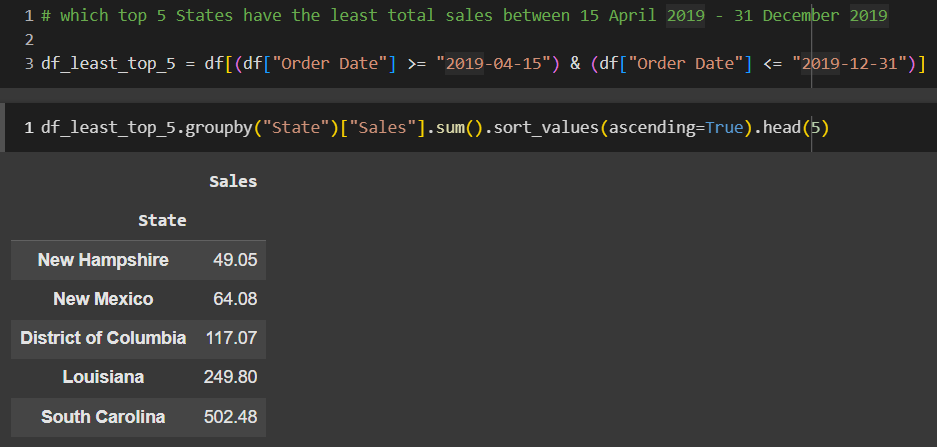Click the State index header in output
Screen dimensions: 937x447
162,220
